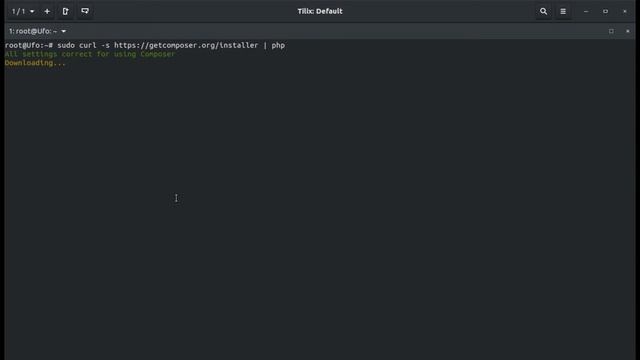This screenshot has height=360, width=640.
Task: Close the root@Ufo terminal pane
Action: click(x=628, y=31)
